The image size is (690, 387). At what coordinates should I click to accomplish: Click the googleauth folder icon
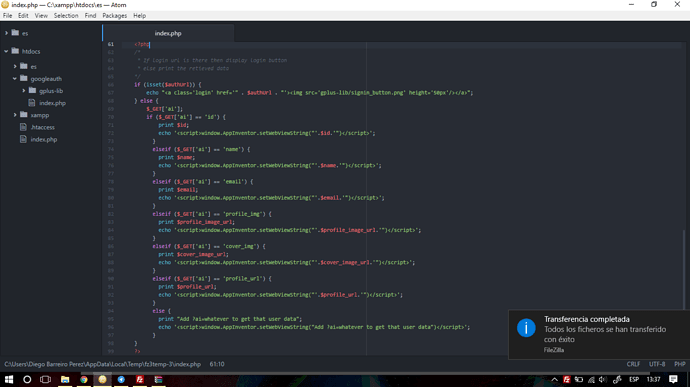24,78
